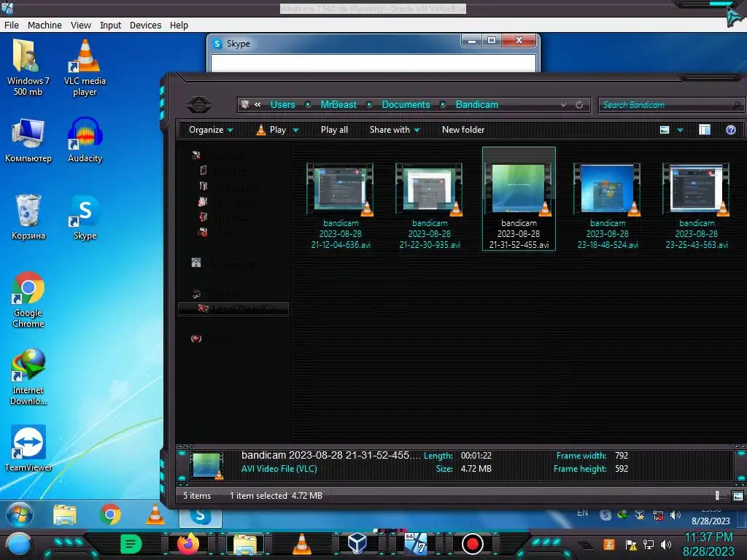
Task: Open the VLC media player desktop shortcut
Action: 85,68
